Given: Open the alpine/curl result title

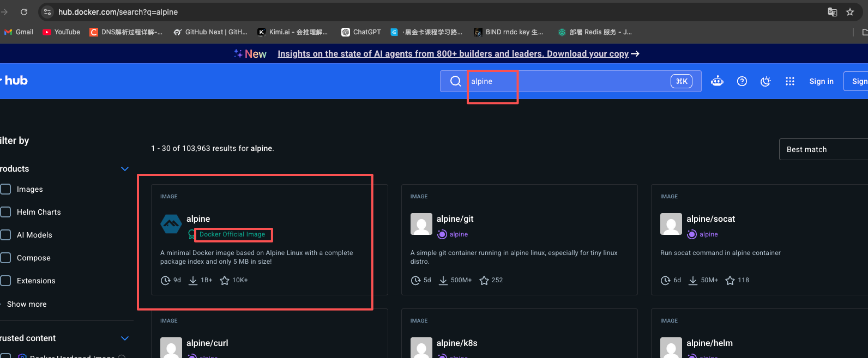Looking at the screenshot, I should click(x=207, y=343).
